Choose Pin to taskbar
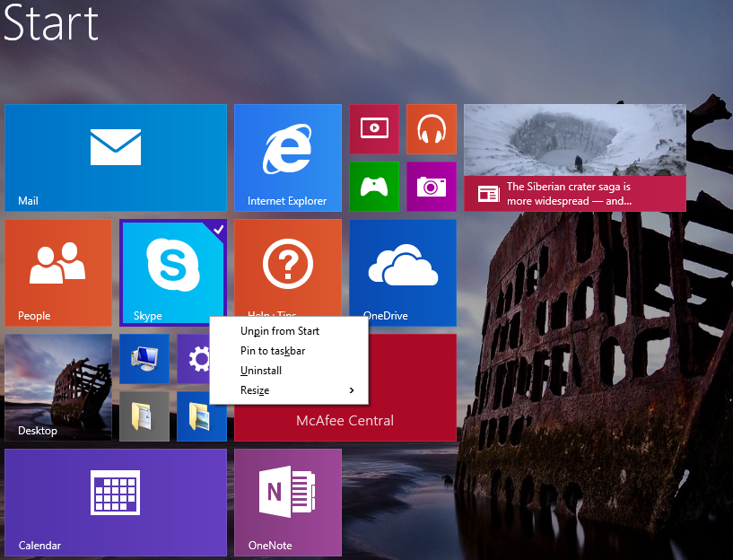The height and width of the screenshot is (560, 733). click(x=289, y=351)
